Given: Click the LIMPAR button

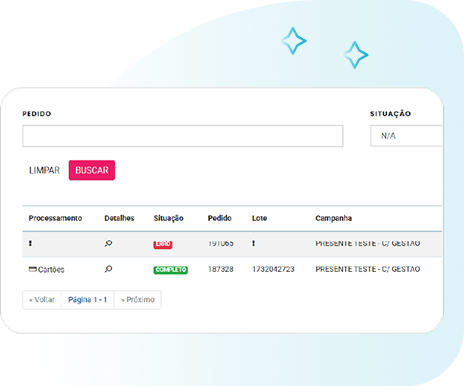Looking at the screenshot, I should pos(44,170).
